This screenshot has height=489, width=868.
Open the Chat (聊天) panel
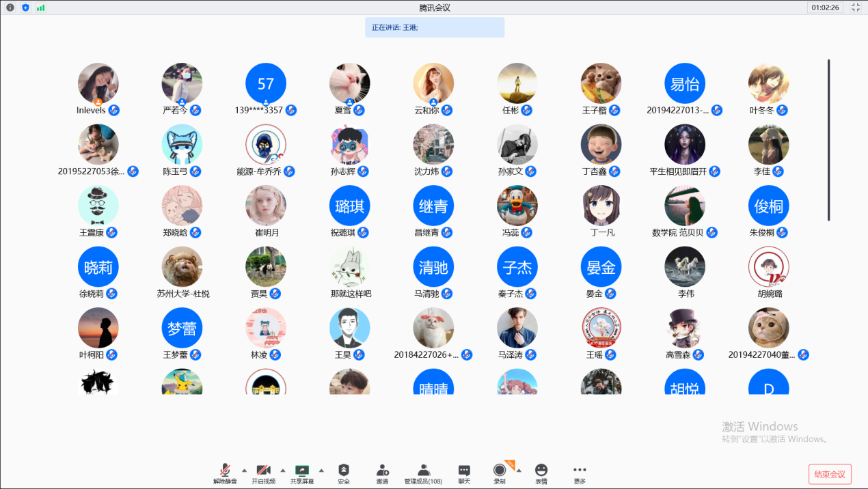click(464, 471)
